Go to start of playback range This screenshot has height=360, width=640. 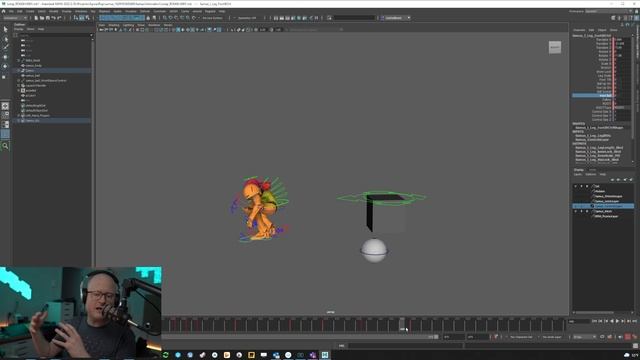(594, 321)
